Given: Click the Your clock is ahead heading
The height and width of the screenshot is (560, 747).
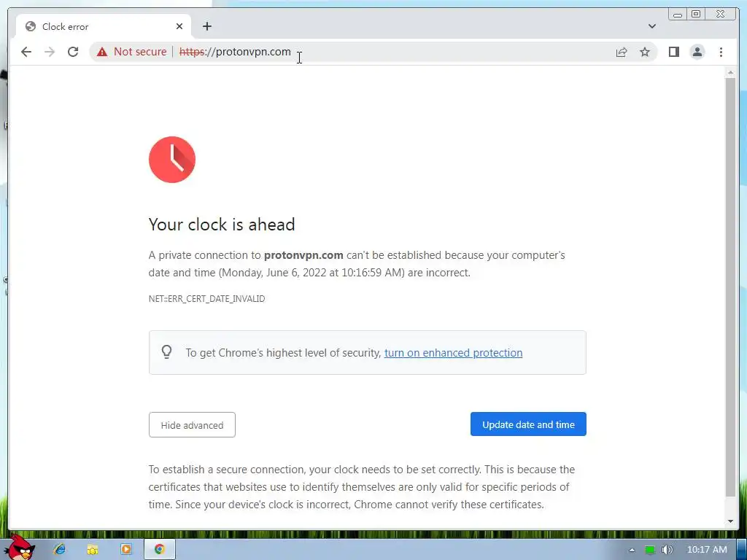Looking at the screenshot, I should 222,225.
